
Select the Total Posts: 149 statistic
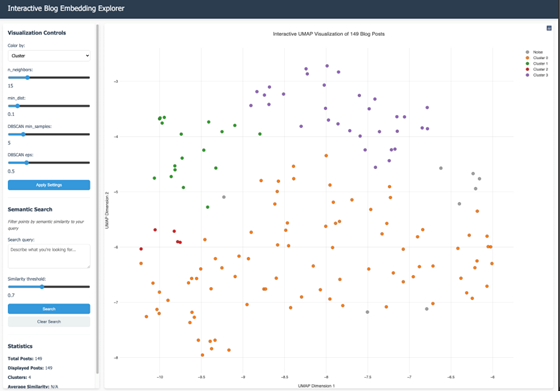[25, 359]
